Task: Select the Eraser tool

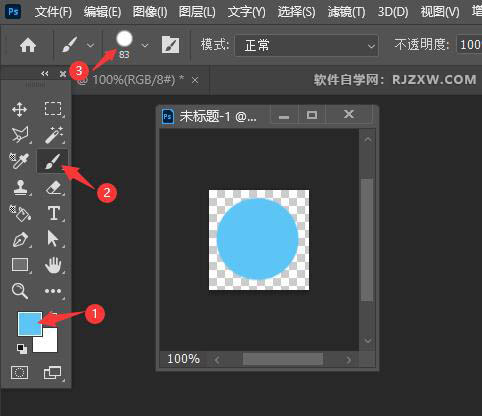Action: point(53,187)
